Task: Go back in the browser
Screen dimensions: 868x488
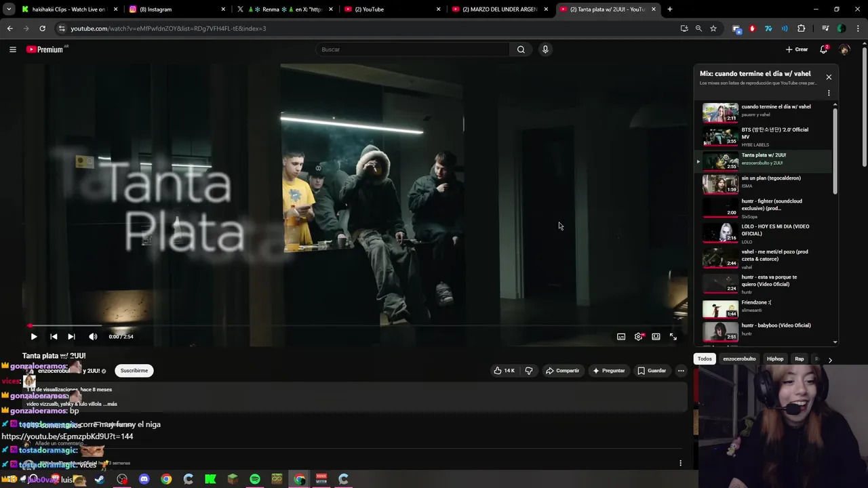Action: (9, 28)
